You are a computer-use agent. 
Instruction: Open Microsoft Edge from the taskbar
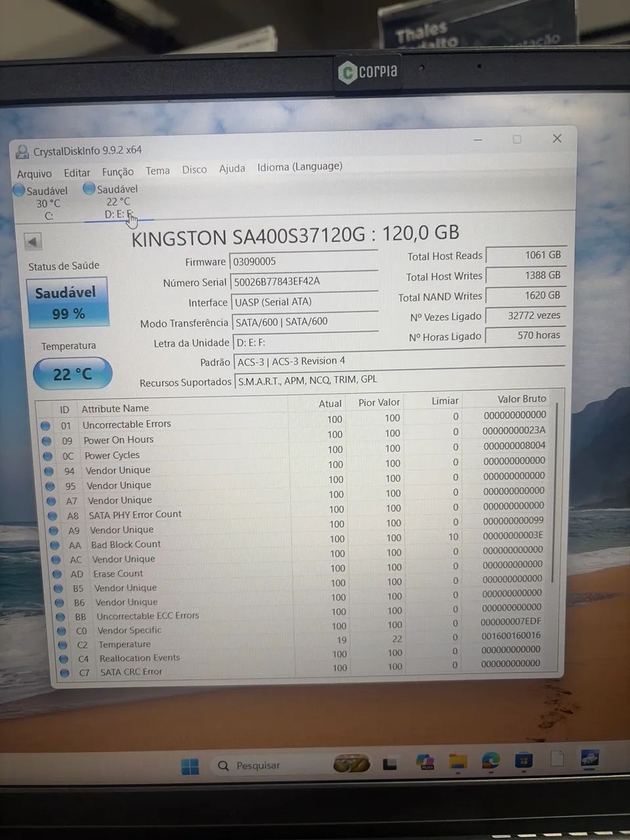(x=490, y=761)
